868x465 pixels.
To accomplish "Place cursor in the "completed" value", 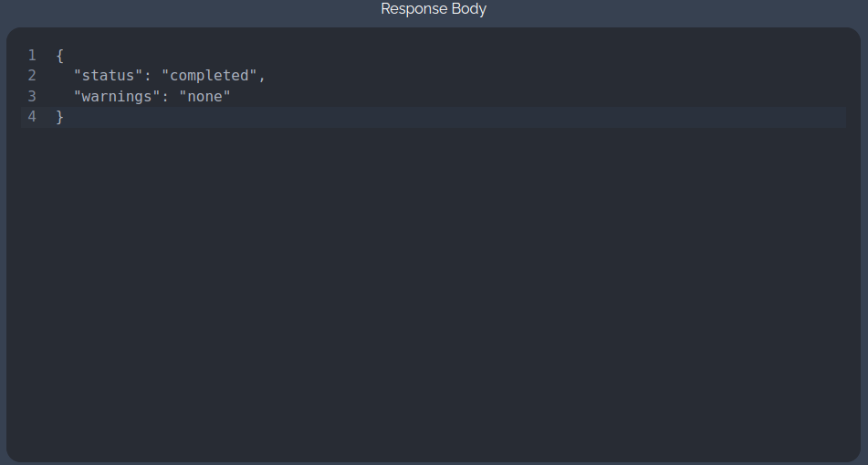I will 209,76.
